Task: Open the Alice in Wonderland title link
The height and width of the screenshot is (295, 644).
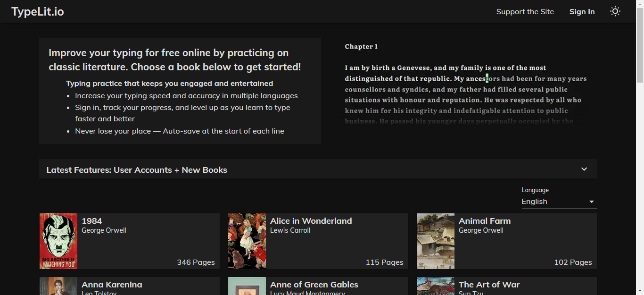Action: [311, 221]
